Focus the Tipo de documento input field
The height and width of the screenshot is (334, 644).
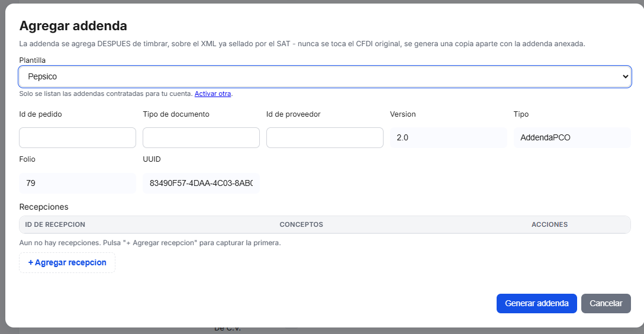point(201,137)
